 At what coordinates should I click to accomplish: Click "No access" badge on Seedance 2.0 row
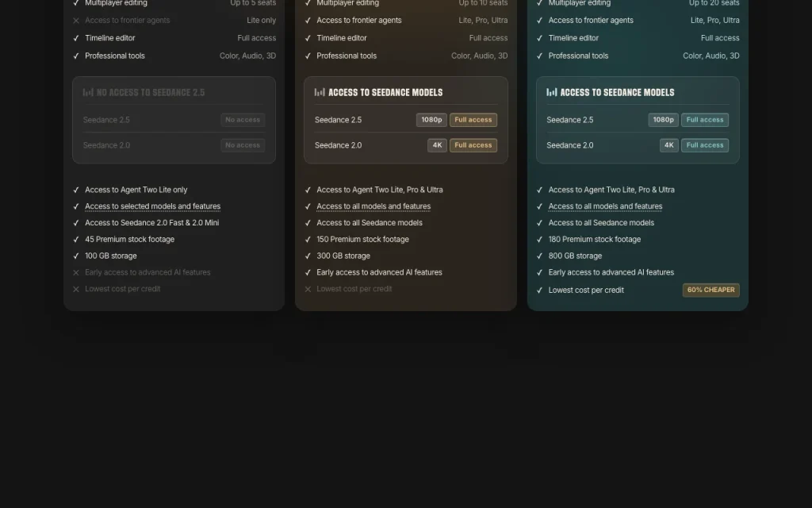[x=243, y=145]
